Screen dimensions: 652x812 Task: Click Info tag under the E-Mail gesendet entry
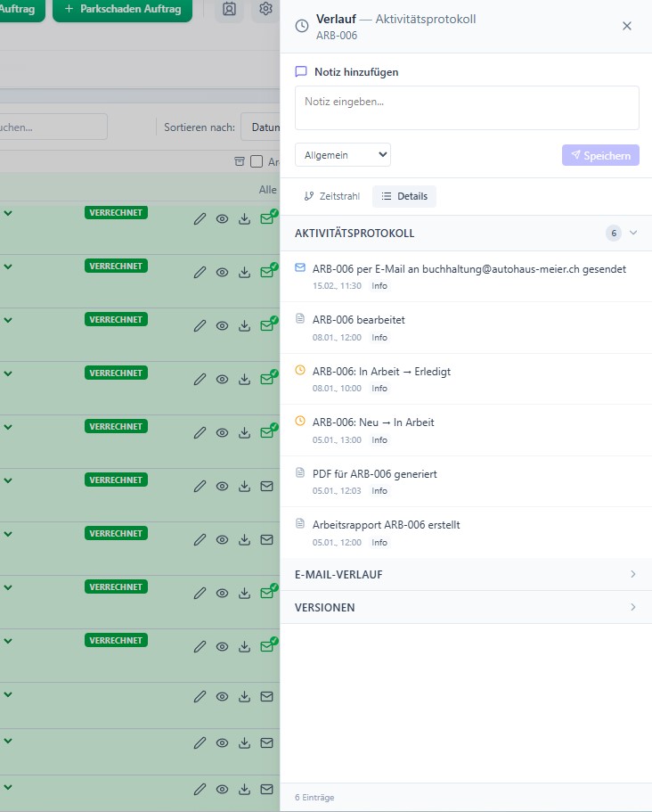(x=379, y=286)
